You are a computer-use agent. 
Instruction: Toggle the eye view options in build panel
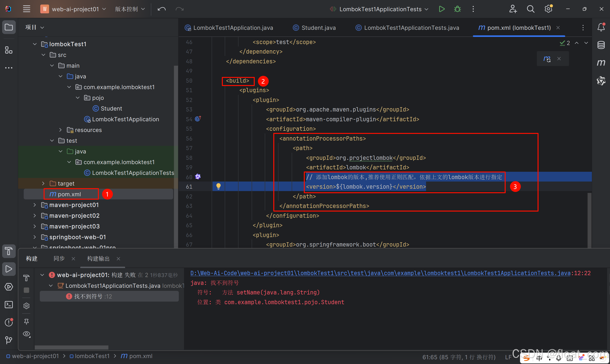coord(26,334)
